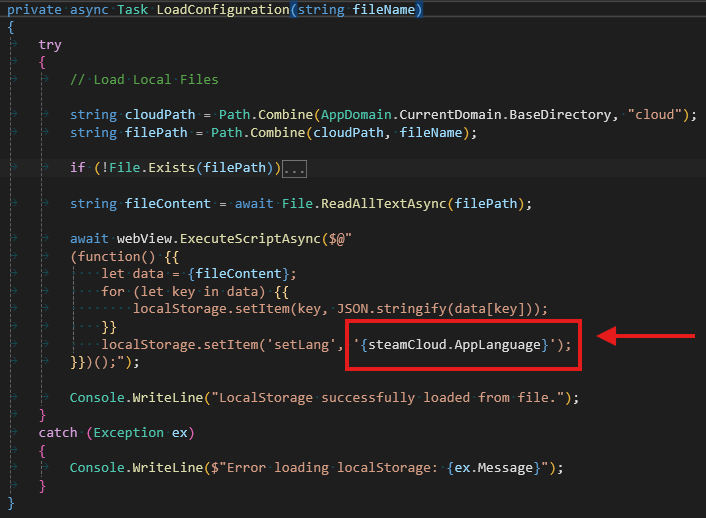Click the "Task" return type
The height and width of the screenshot is (518, 706).
pyautogui.click(x=133, y=9)
